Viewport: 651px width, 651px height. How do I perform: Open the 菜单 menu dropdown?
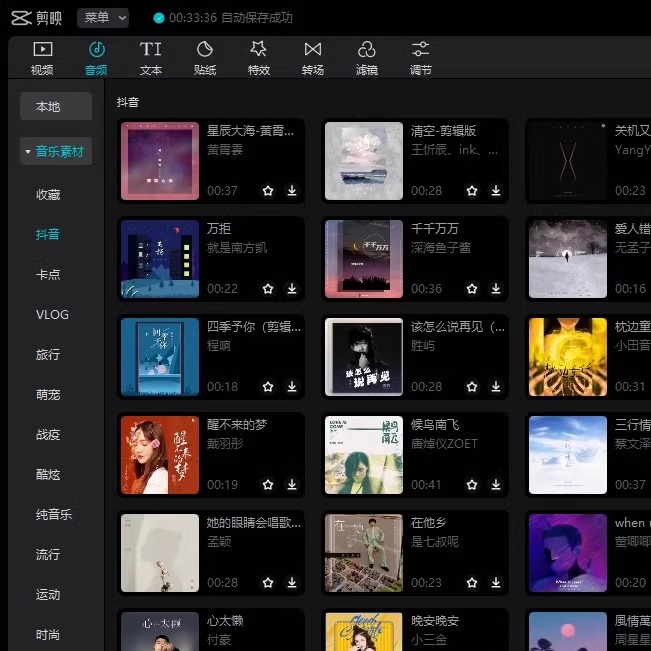[103, 18]
